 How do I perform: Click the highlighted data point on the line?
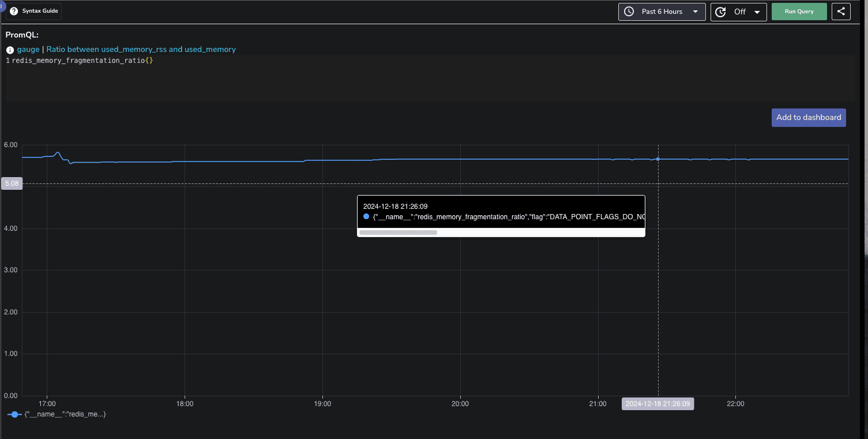pyautogui.click(x=658, y=159)
